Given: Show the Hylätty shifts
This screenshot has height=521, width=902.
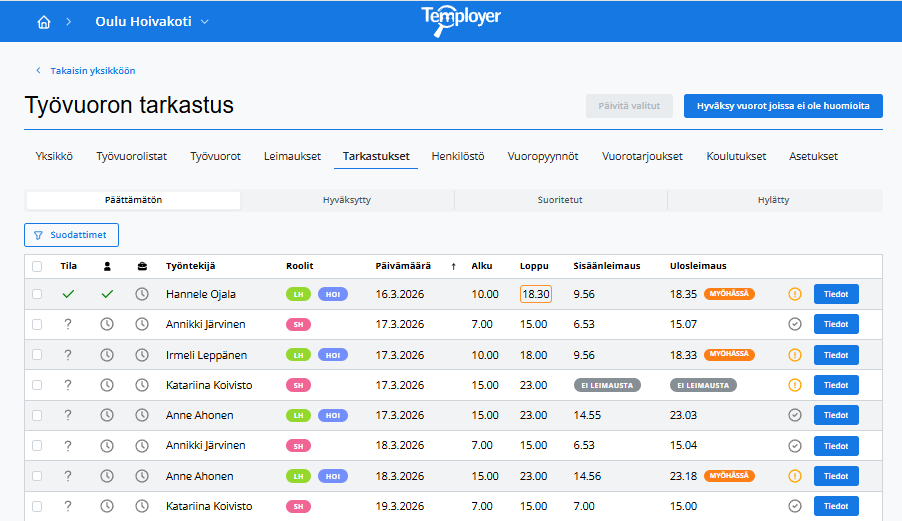Looking at the screenshot, I should click(774, 200).
